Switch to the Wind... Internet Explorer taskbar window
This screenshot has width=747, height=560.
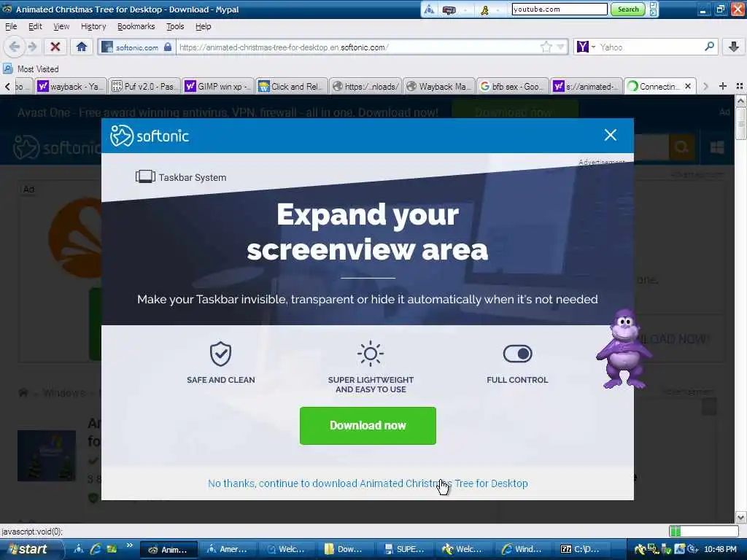point(522,550)
